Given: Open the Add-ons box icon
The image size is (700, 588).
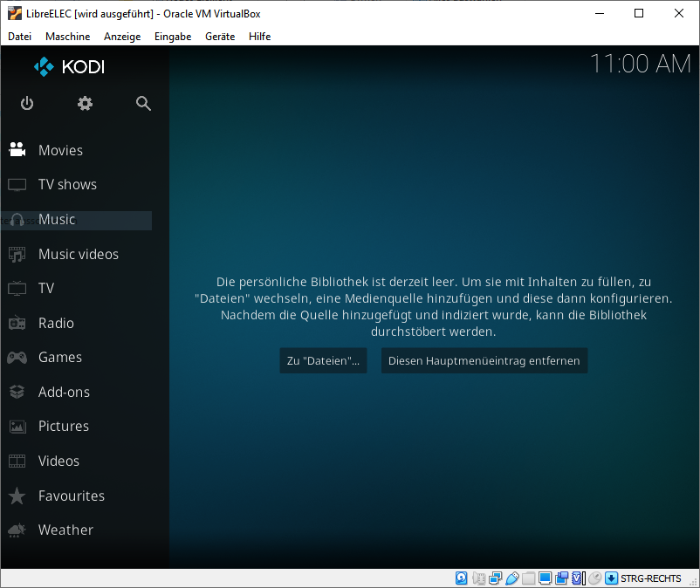Looking at the screenshot, I should tap(17, 392).
